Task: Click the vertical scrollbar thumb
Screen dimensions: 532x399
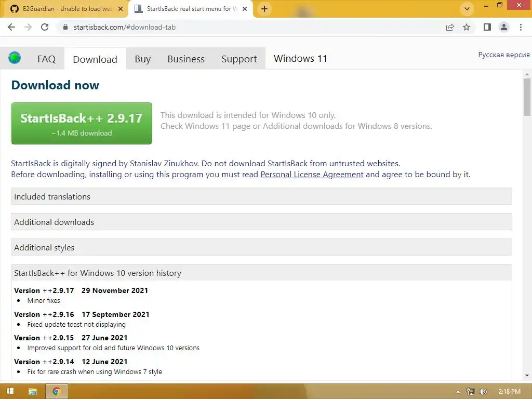Action: pos(527,97)
